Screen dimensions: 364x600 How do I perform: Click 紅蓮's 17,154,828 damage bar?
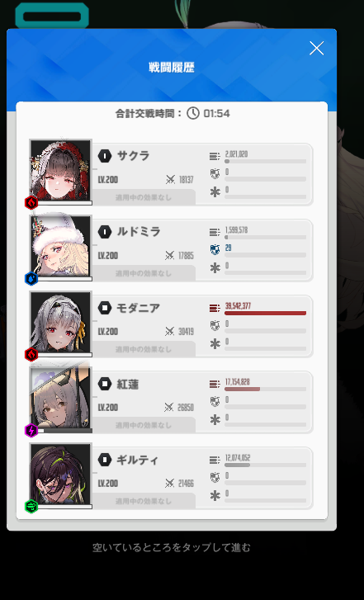(x=265, y=389)
